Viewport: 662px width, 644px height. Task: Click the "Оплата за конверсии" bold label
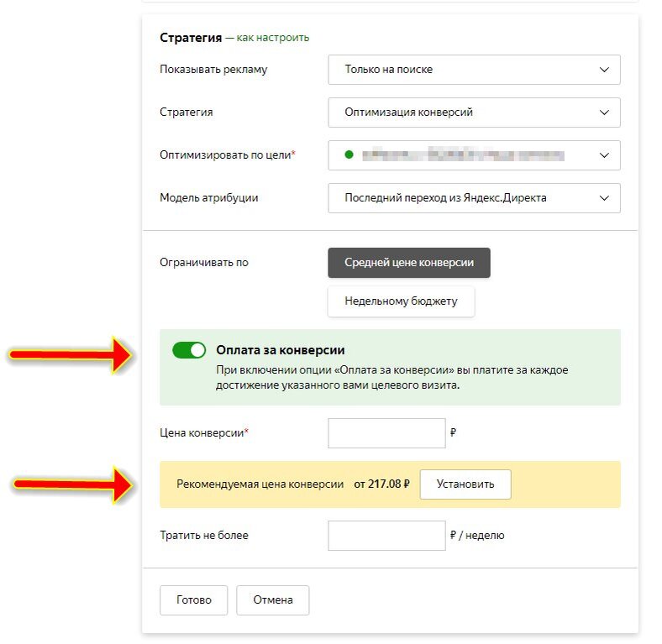281,350
